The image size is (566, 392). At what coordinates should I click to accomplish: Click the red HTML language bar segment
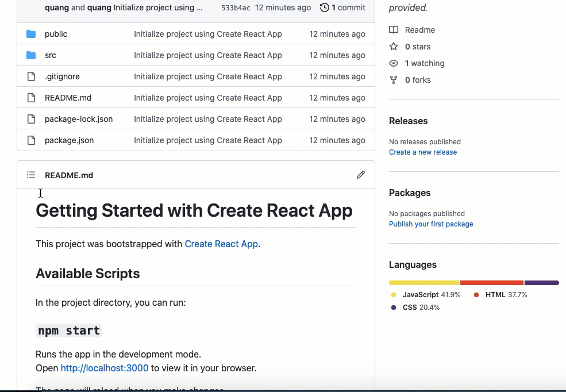492,283
